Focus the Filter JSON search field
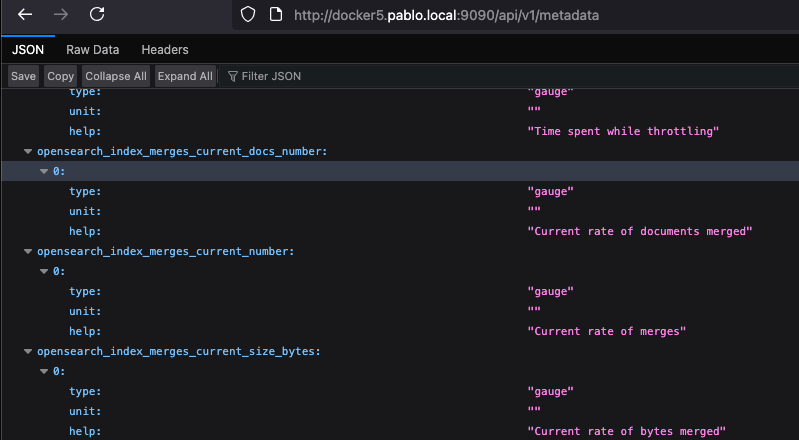 point(510,76)
